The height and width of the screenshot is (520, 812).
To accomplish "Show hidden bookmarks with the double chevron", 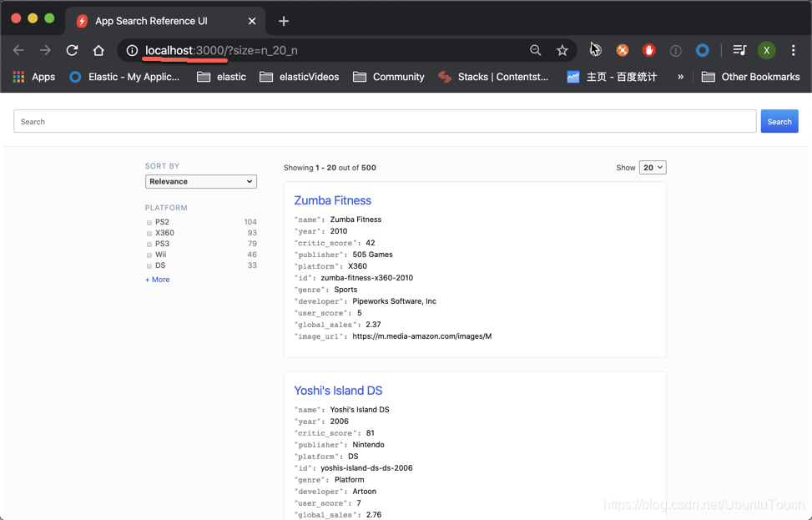I will pos(680,77).
